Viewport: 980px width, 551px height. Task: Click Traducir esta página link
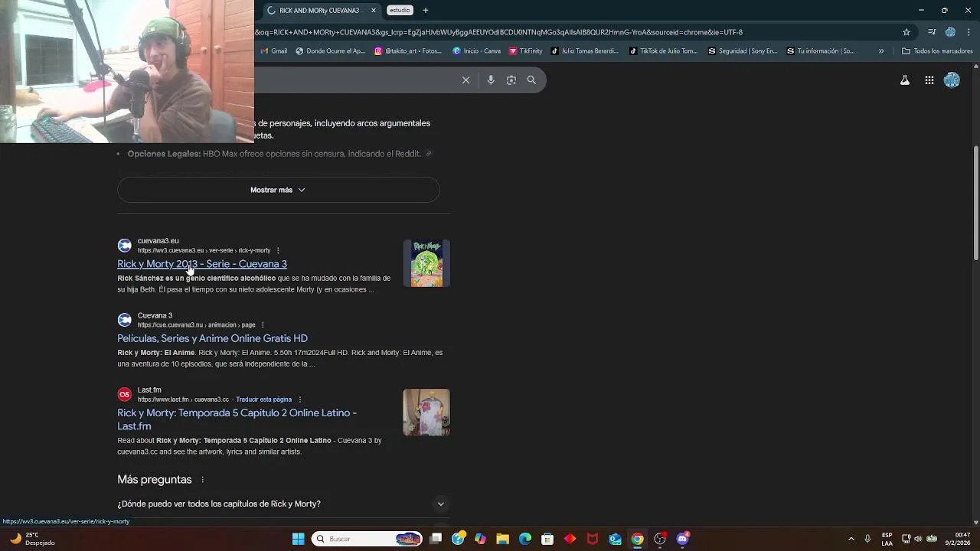tap(263, 399)
